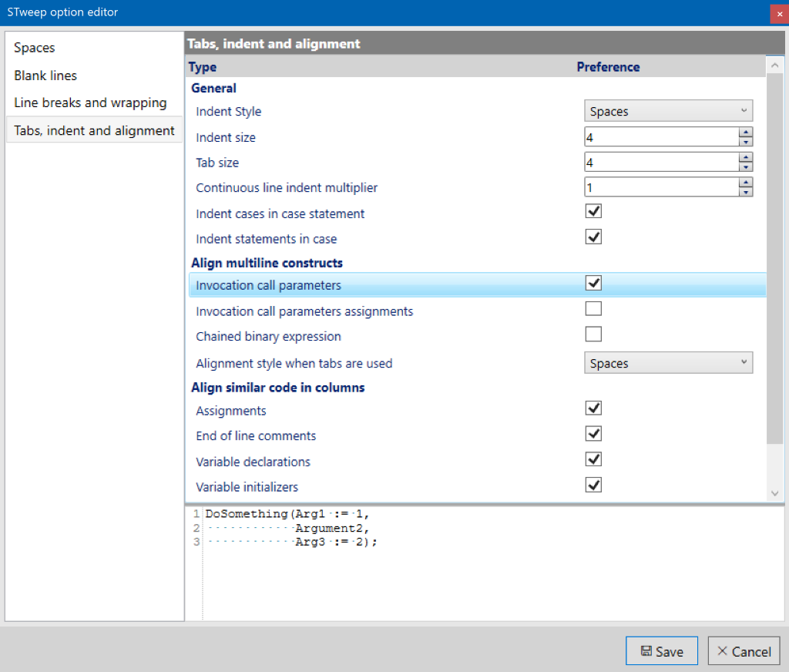Save the formatting options

pos(661,651)
